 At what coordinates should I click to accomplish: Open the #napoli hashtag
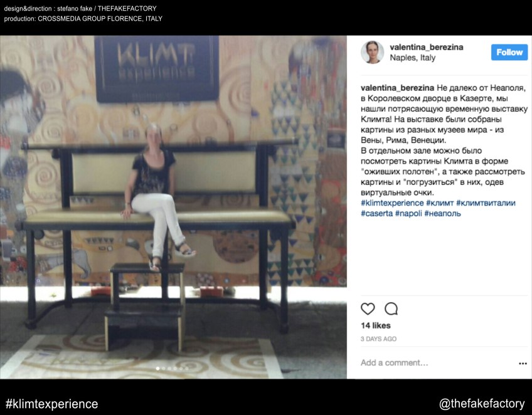408,213
